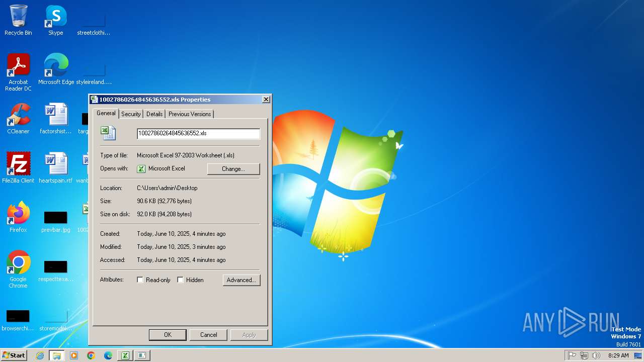Click location text C:\Users\admin\Desktop

pyautogui.click(x=167, y=188)
